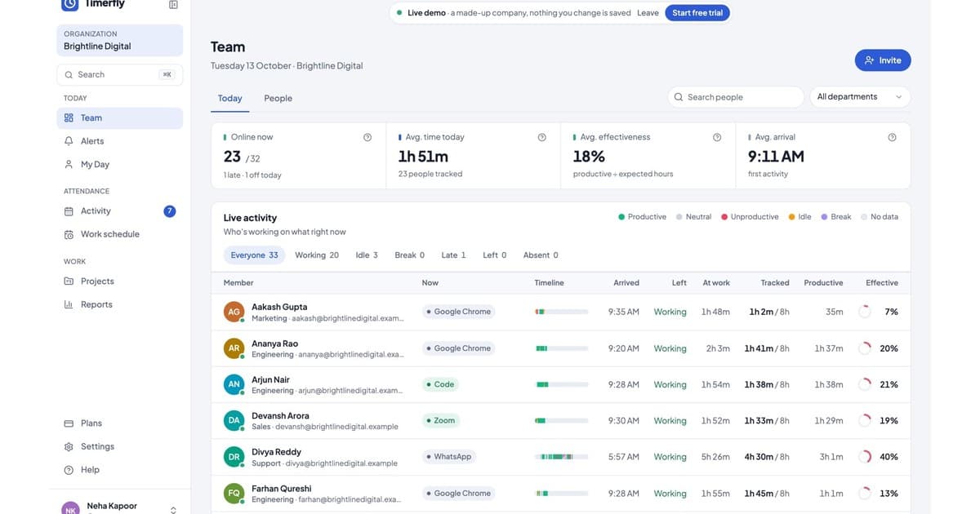Click the Invite button

(x=883, y=60)
